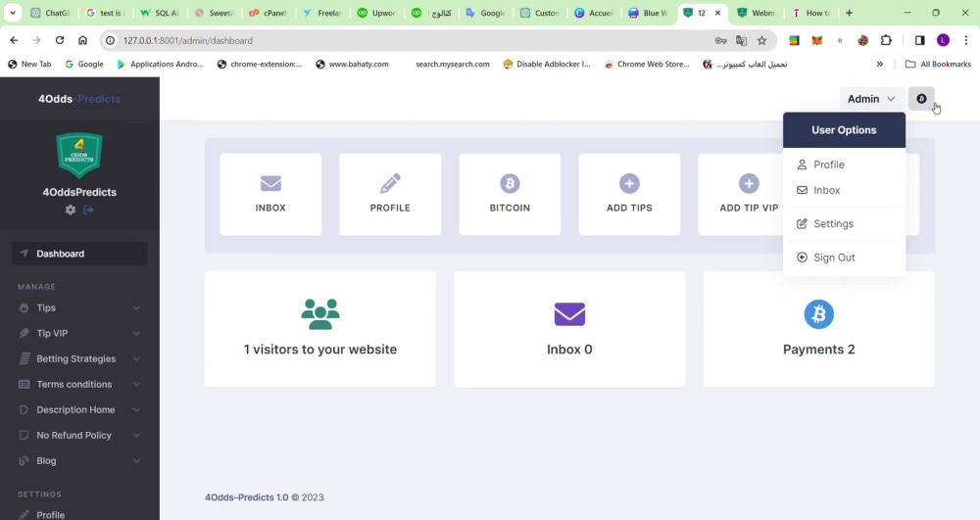
Task: Open the www.bahaty.com bookmark
Action: pos(352,64)
